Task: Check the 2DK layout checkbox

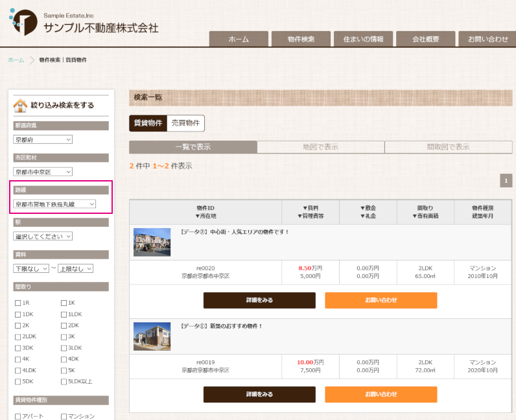Action: 64,325
